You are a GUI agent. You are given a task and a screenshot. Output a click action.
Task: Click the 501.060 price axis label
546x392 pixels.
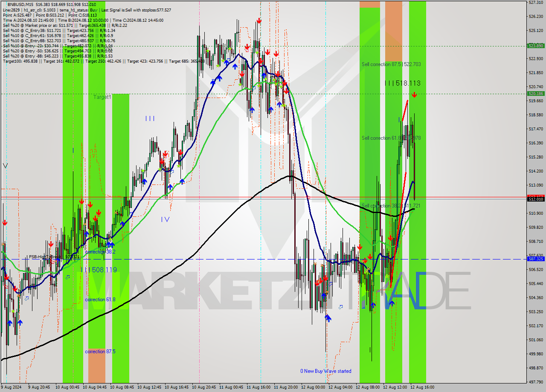coord(535,340)
